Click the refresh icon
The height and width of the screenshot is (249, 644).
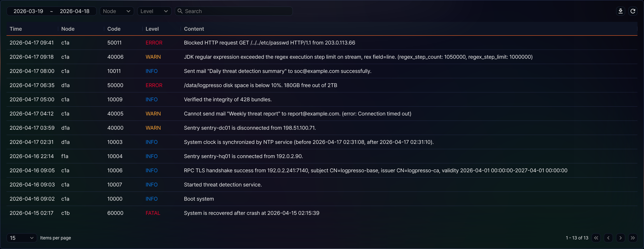(x=633, y=11)
